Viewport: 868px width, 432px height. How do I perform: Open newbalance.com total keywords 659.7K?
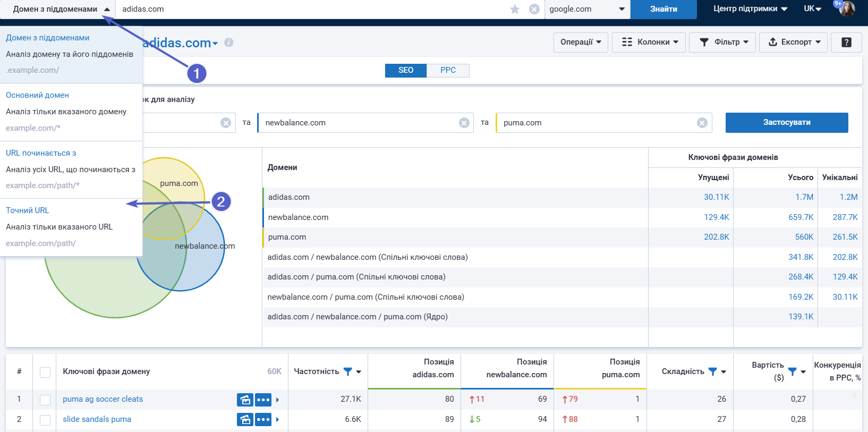(801, 217)
